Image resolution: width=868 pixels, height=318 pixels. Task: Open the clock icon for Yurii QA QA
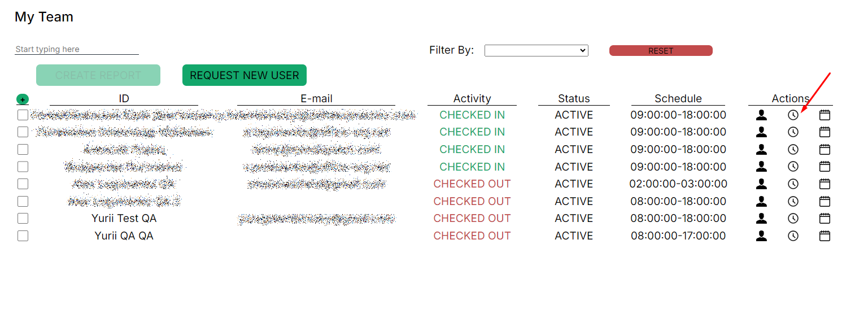point(793,236)
